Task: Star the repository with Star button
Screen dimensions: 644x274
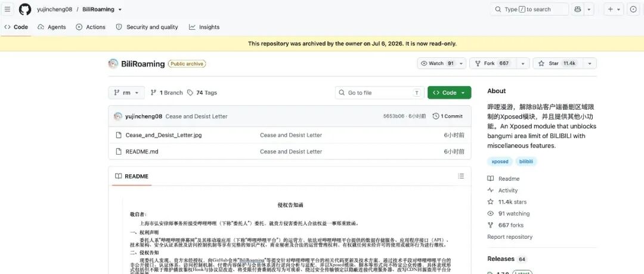Action: [558, 63]
